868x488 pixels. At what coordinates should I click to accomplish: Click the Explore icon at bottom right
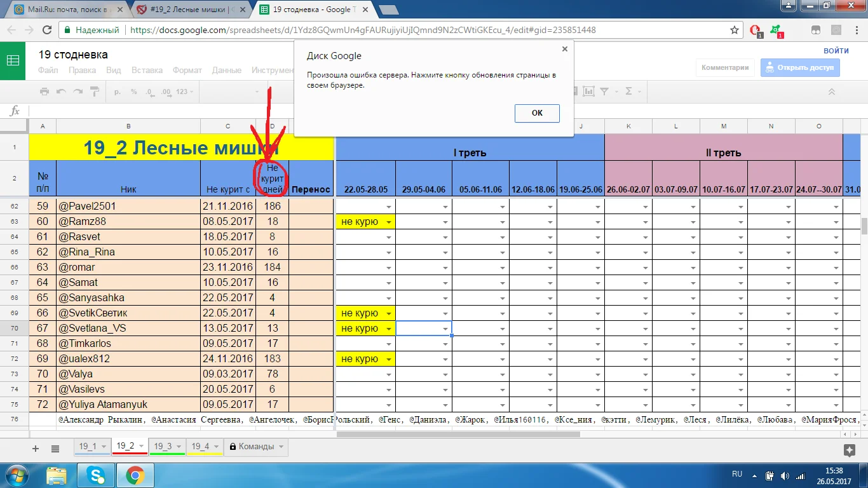pyautogui.click(x=849, y=450)
